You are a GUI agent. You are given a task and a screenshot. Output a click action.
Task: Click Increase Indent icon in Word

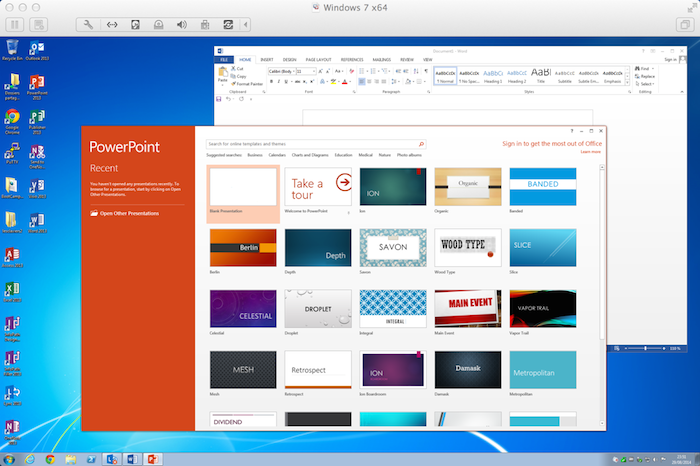[x=406, y=71]
